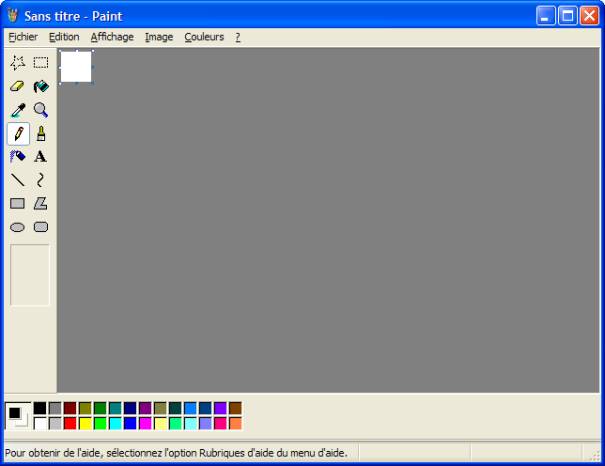
Task: Click the foreground/background color indicator box
Action: [18, 416]
